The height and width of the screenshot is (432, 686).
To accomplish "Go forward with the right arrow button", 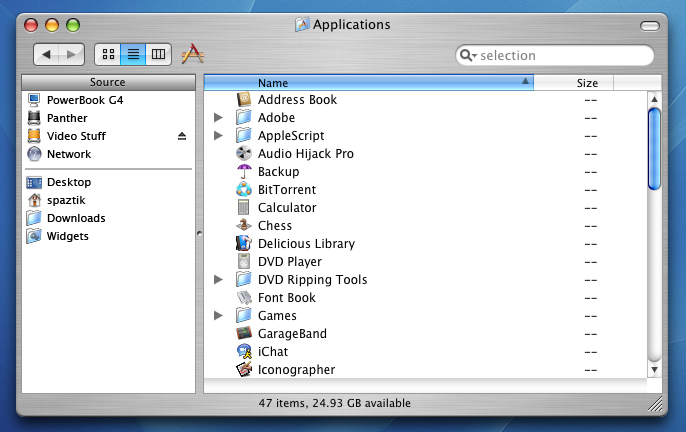I will pos(72,54).
